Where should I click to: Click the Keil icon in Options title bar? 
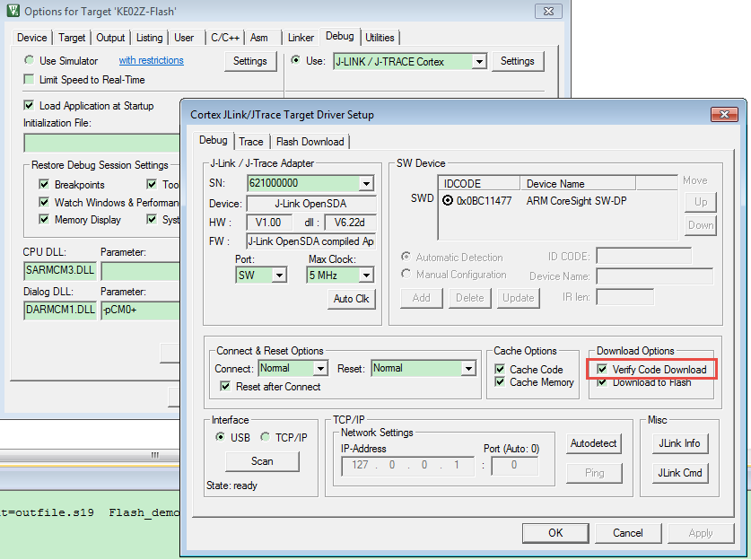tap(13, 11)
